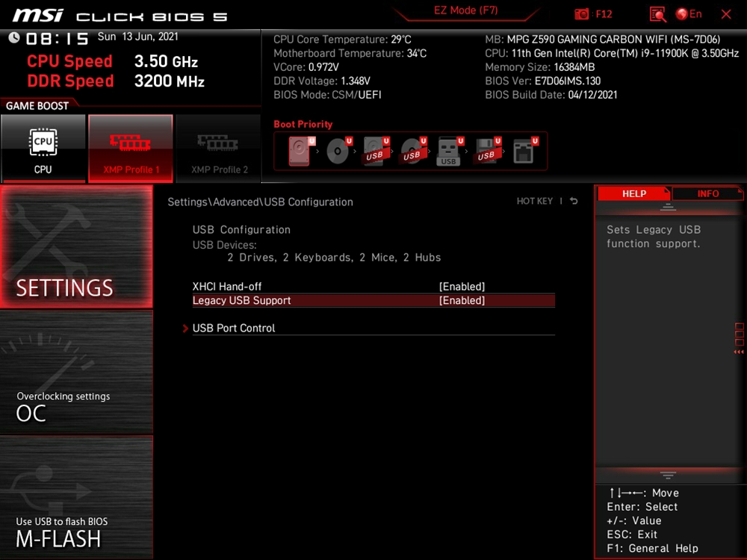Click the help panel top collapse handle
The width and height of the screenshot is (747, 560).
pyautogui.click(x=668, y=208)
